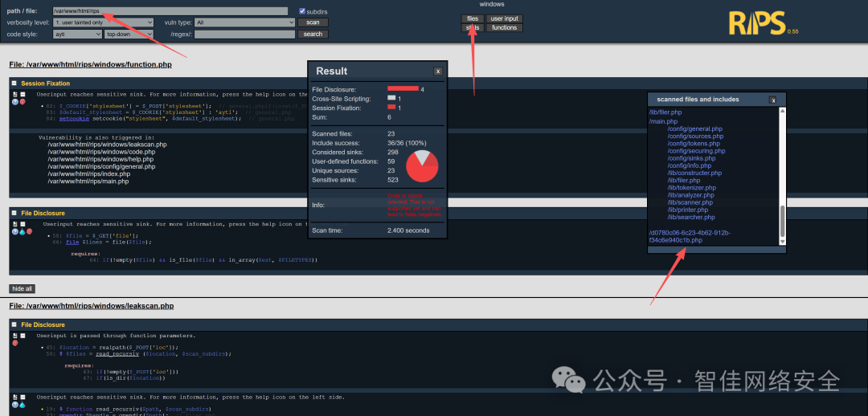Click red target icon in Session Fixation block
This screenshot has height=416, width=868.
(x=23, y=102)
